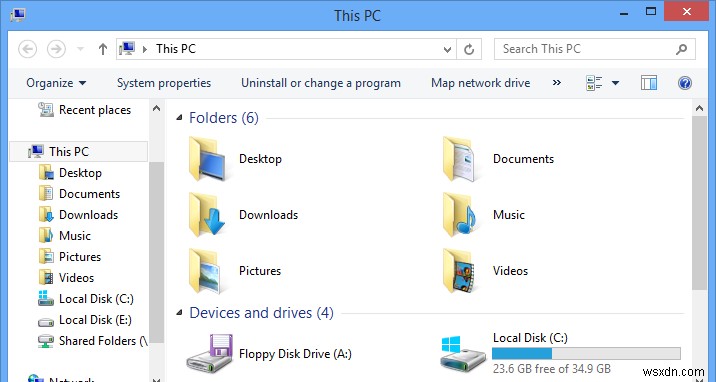The image size is (716, 382).
Task: Select Desktop in the navigation tree
Action: (x=70, y=173)
